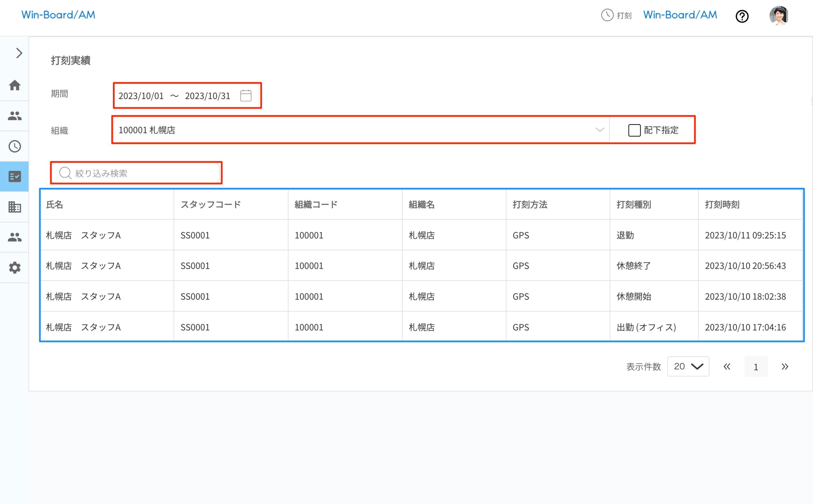Click the 打刻時刻 column header
813x504 pixels.
(722, 204)
